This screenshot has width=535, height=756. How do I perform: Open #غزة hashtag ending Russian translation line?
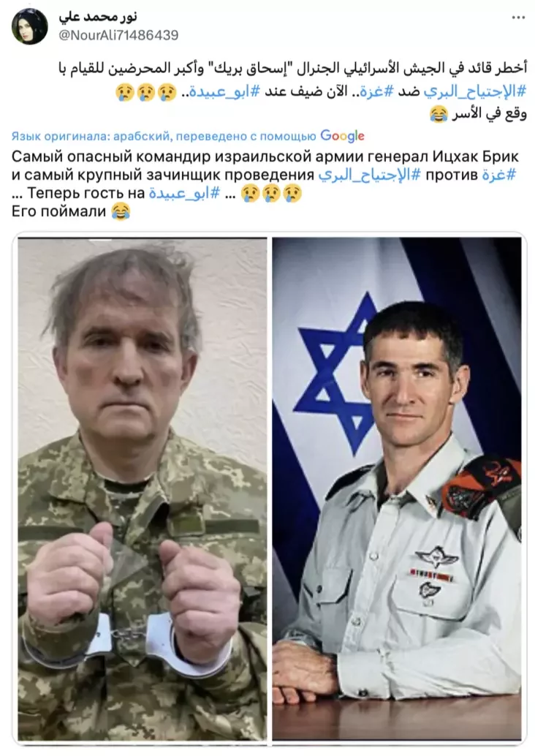coord(499,175)
